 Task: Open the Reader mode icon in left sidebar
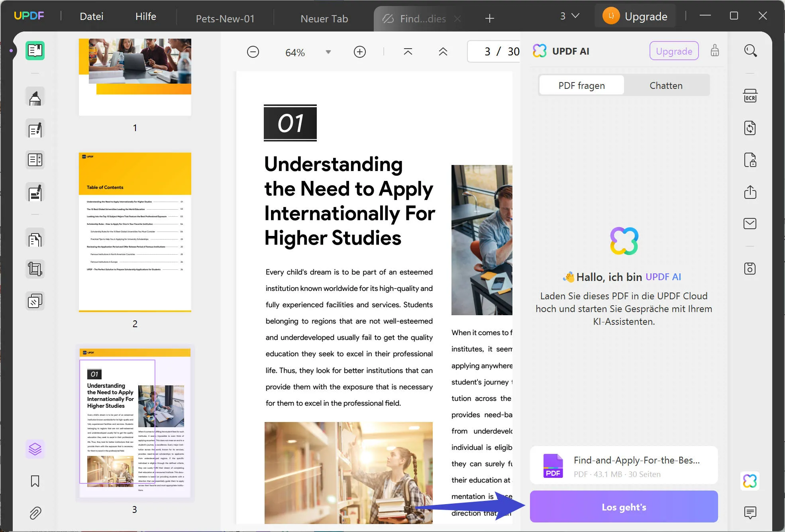[35, 51]
